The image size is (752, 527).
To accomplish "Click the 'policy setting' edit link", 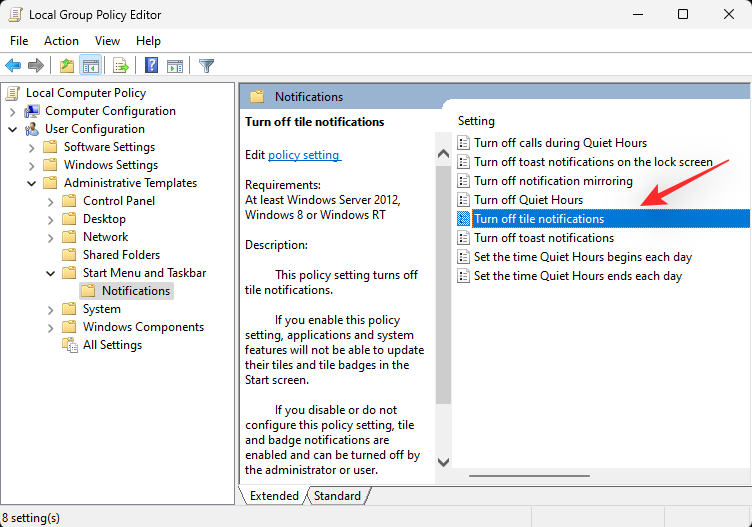I will click(x=304, y=155).
